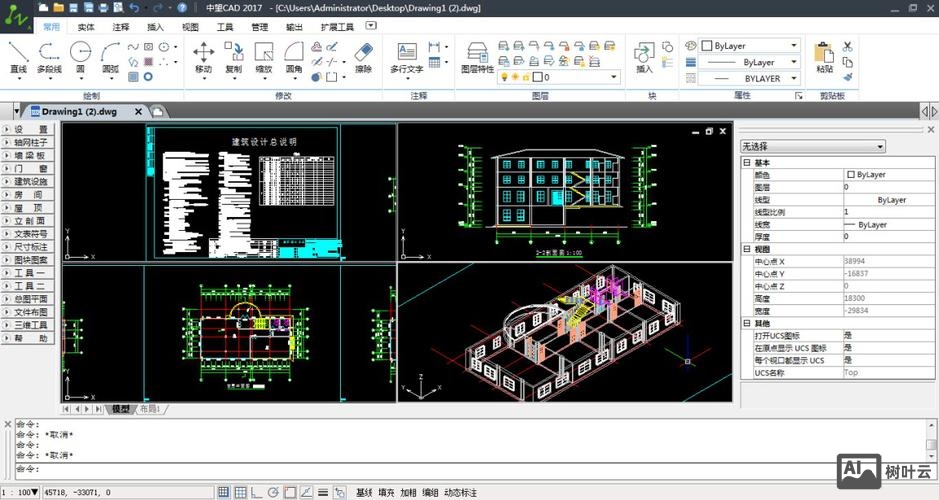Switch to the 布局1 layout tab
This screenshot has height=500, width=939.
150,409
